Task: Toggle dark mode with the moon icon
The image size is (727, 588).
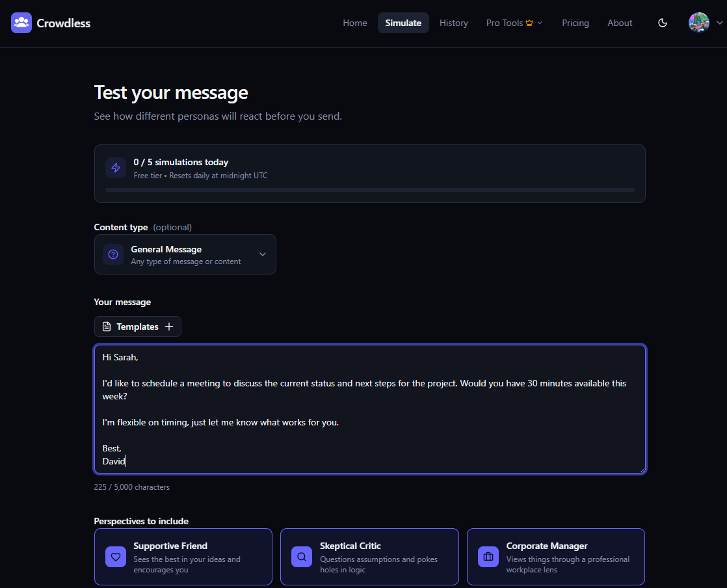Action: (663, 23)
